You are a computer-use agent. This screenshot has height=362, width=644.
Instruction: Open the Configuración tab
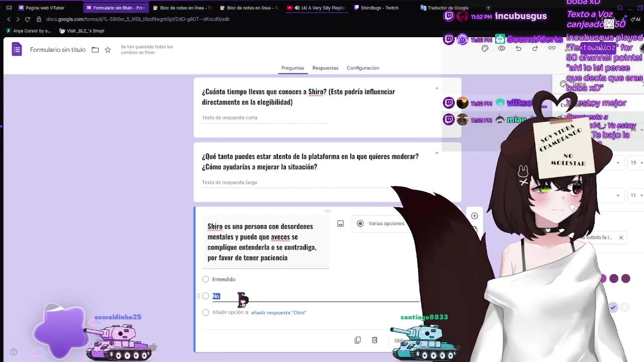coord(363,68)
